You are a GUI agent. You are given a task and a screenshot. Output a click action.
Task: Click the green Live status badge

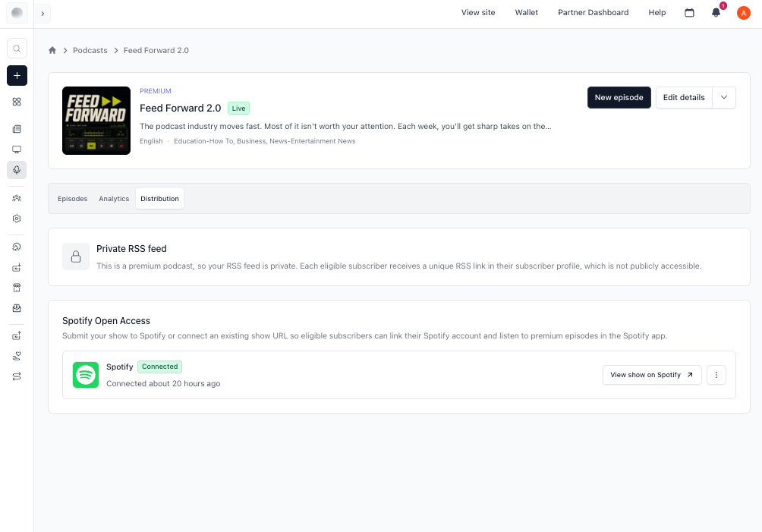point(238,109)
